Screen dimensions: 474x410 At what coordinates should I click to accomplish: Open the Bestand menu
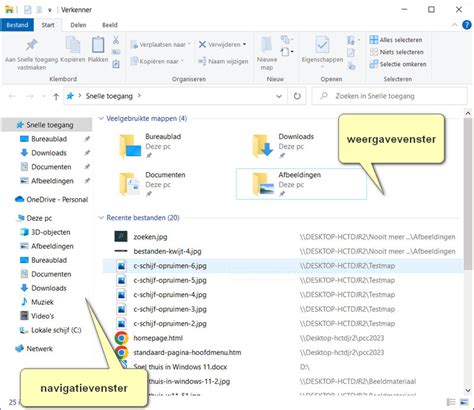17,25
